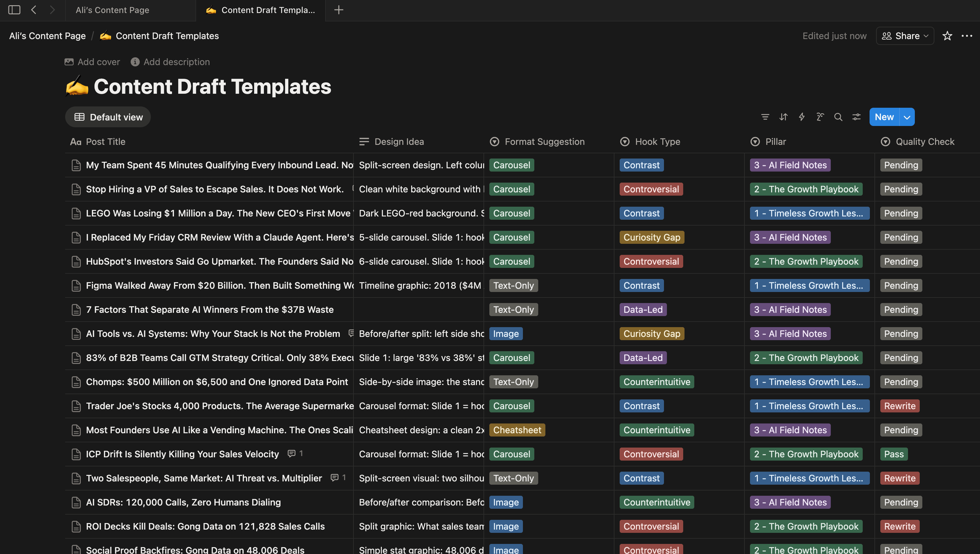Switch to Ali's Content Page tab
Screen dimensions: 980x554
(112, 10)
